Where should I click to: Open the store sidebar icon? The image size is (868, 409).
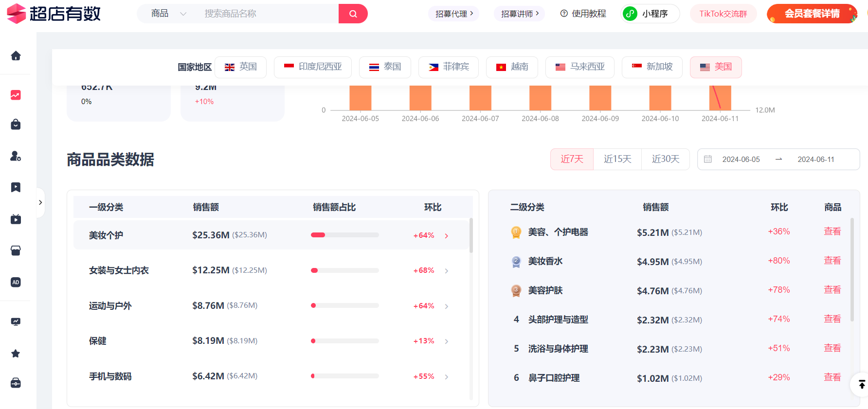[16, 251]
